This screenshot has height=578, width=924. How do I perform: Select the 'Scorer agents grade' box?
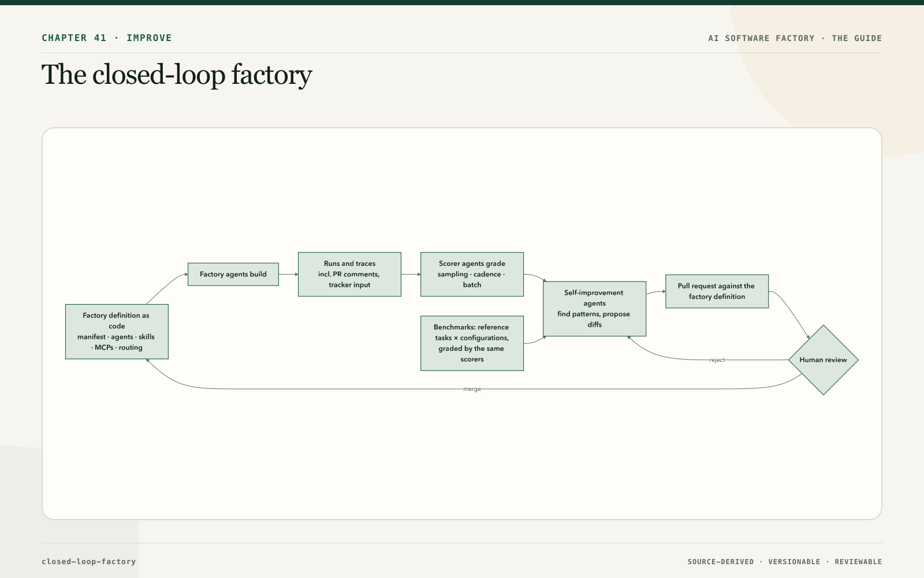click(472, 274)
